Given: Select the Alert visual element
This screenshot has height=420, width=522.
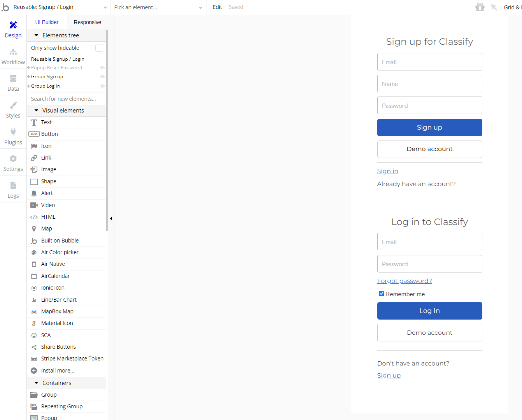Looking at the screenshot, I should (67, 193).
